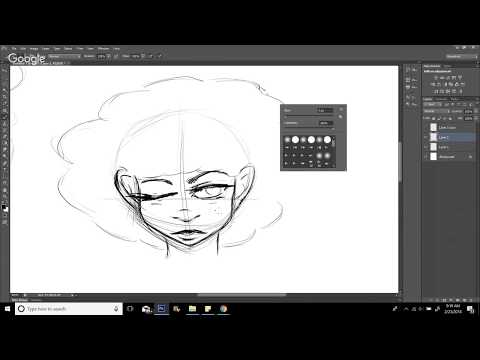This screenshot has width=480, height=360.
Task: Open the Window menu
Action: click(x=103, y=49)
